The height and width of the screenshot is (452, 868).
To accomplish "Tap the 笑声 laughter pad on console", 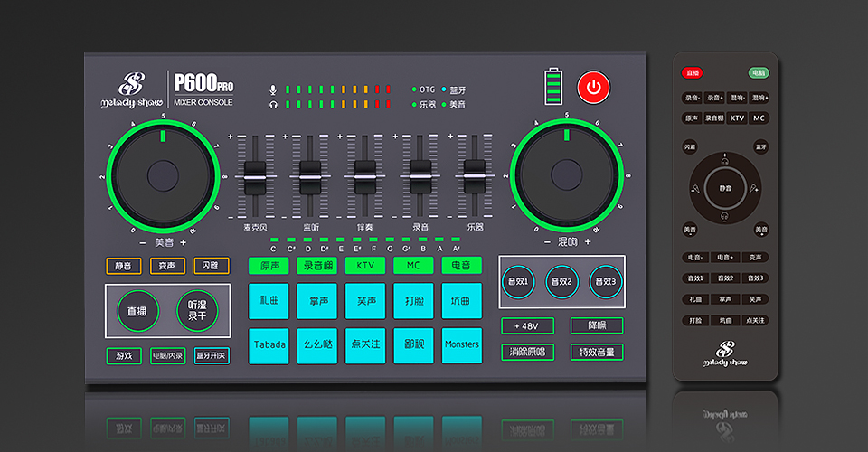I will click(x=365, y=301).
